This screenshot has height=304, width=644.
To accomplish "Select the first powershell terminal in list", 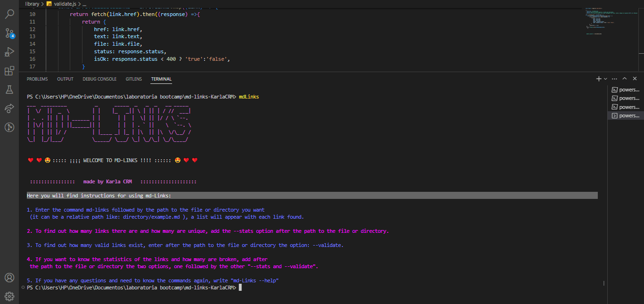I will 626,90.
